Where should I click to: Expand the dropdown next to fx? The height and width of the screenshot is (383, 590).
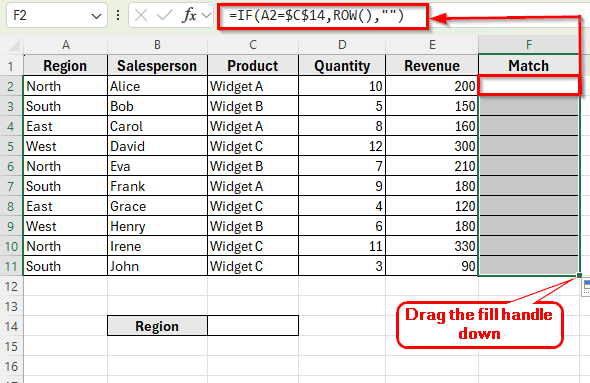tap(206, 15)
